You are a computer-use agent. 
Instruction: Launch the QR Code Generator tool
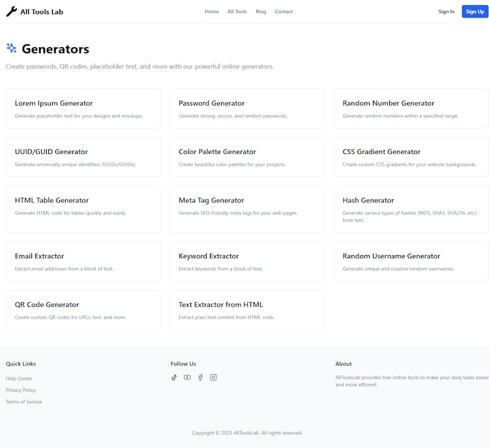tap(83, 310)
